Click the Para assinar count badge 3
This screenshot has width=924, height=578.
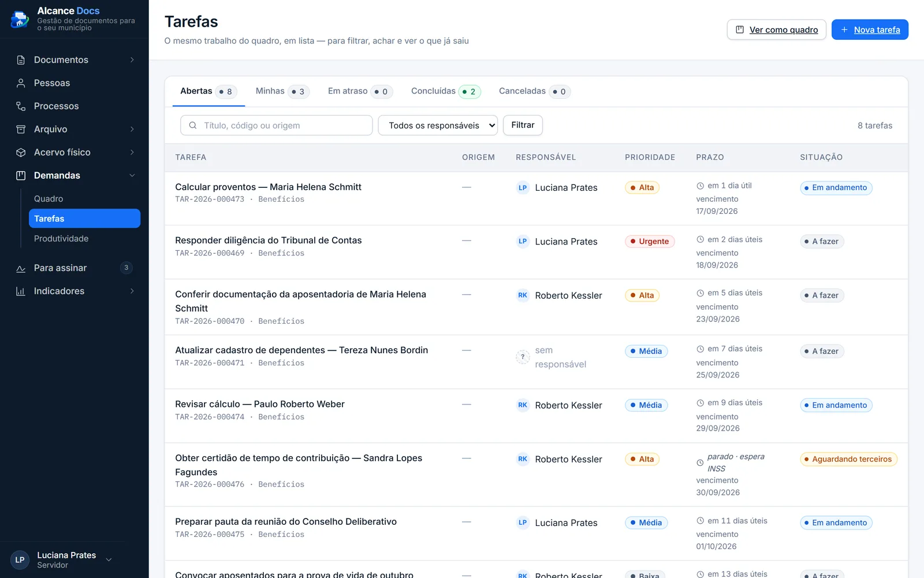(126, 268)
